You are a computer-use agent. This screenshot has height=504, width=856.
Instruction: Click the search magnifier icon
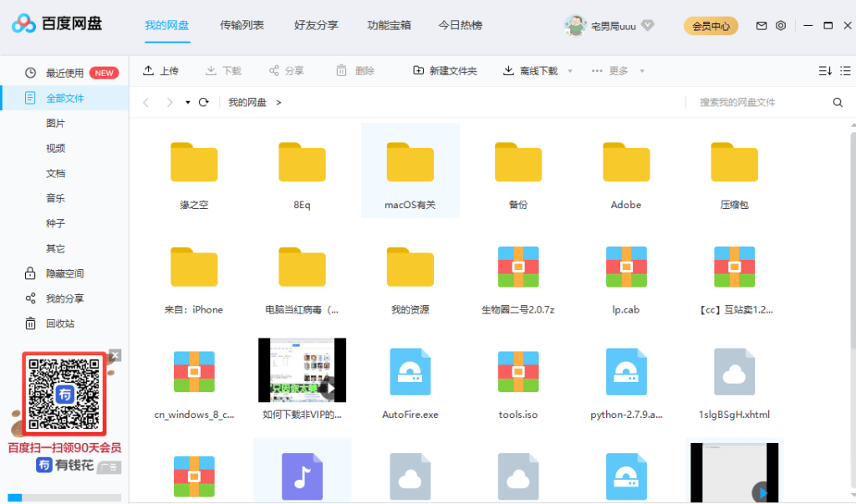(x=838, y=102)
